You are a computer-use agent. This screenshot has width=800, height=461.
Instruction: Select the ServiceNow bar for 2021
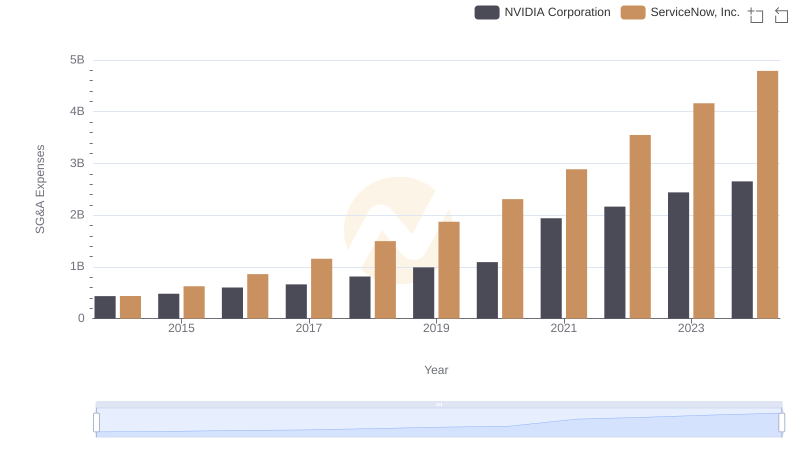coord(576,244)
